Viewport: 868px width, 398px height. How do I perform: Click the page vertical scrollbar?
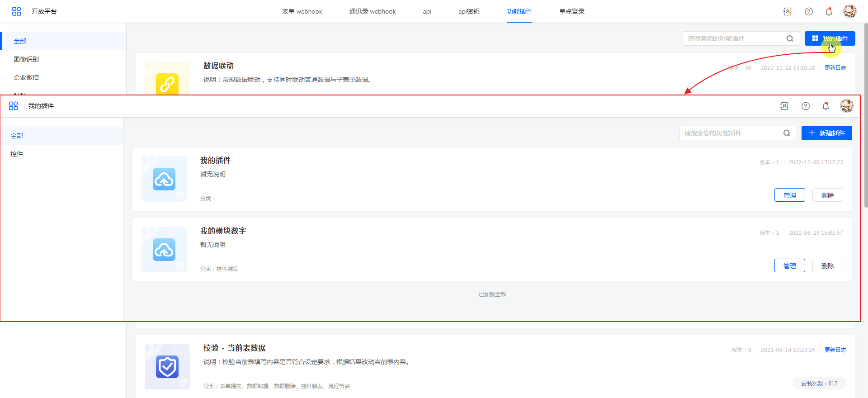click(865, 113)
